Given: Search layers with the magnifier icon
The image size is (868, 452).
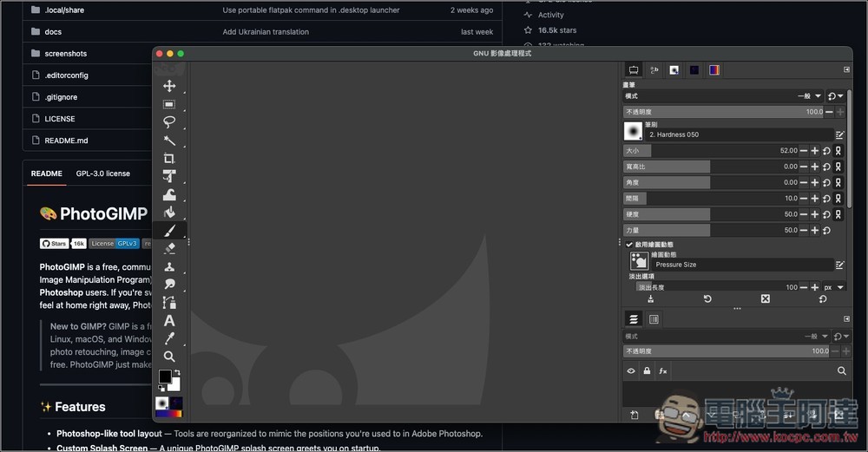Looking at the screenshot, I should click(x=841, y=370).
